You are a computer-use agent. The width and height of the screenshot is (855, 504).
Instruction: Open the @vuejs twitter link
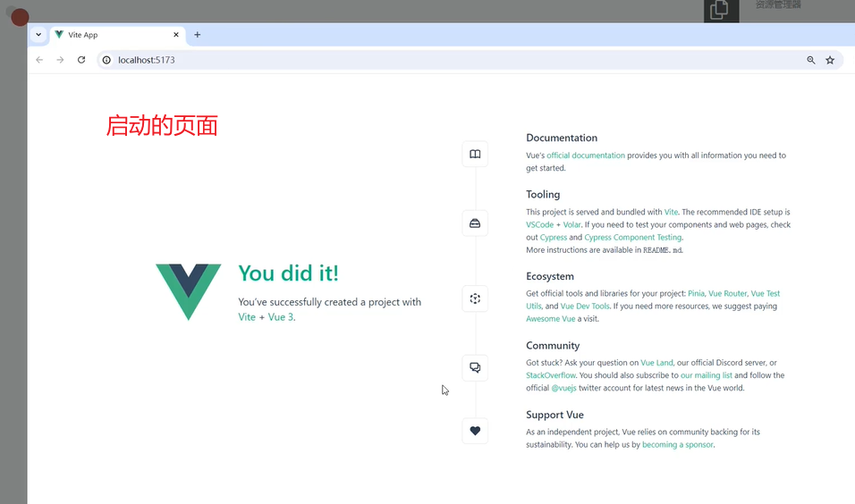click(563, 388)
